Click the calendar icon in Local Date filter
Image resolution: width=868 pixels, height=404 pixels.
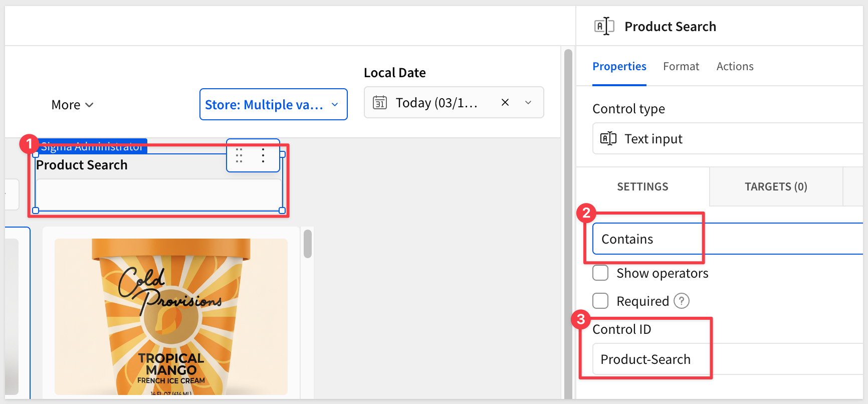point(380,103)
